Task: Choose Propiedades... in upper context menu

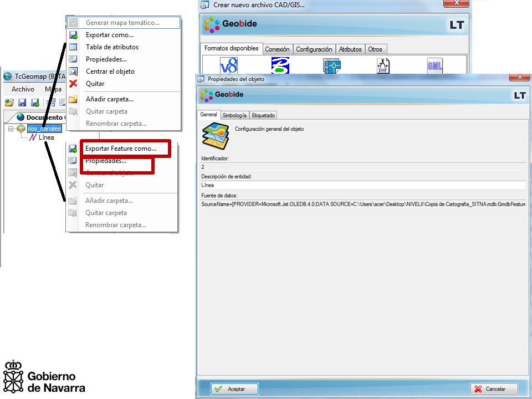Action: point(106,59)
